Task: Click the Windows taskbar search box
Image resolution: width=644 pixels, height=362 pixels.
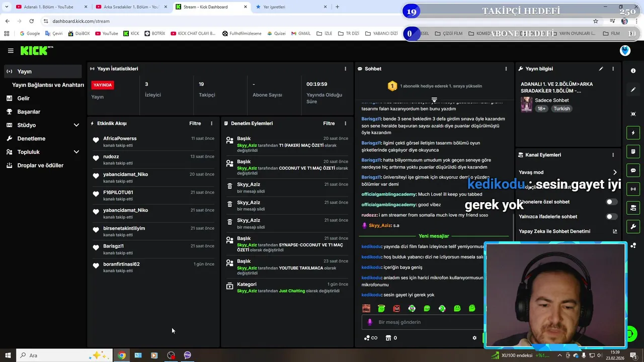Action: [65, 355]
